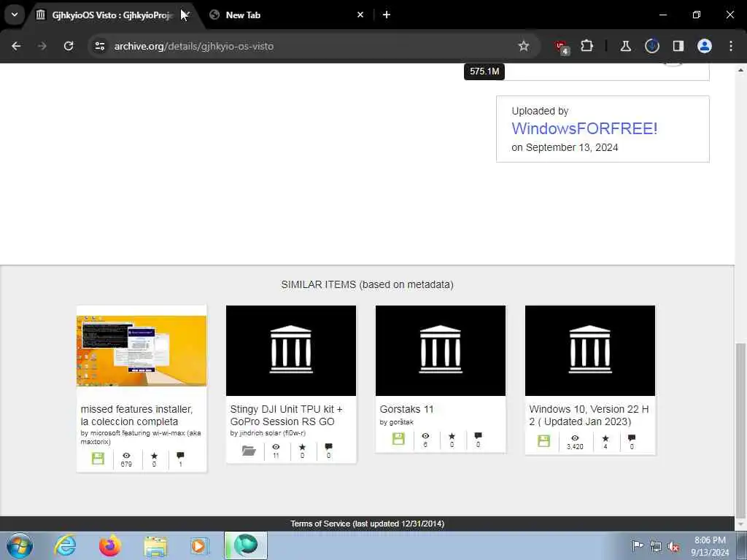The width and height of the screenshot is (747, 560).
Task: Launch Firefox from the taskbar
Action: [109, 545]
